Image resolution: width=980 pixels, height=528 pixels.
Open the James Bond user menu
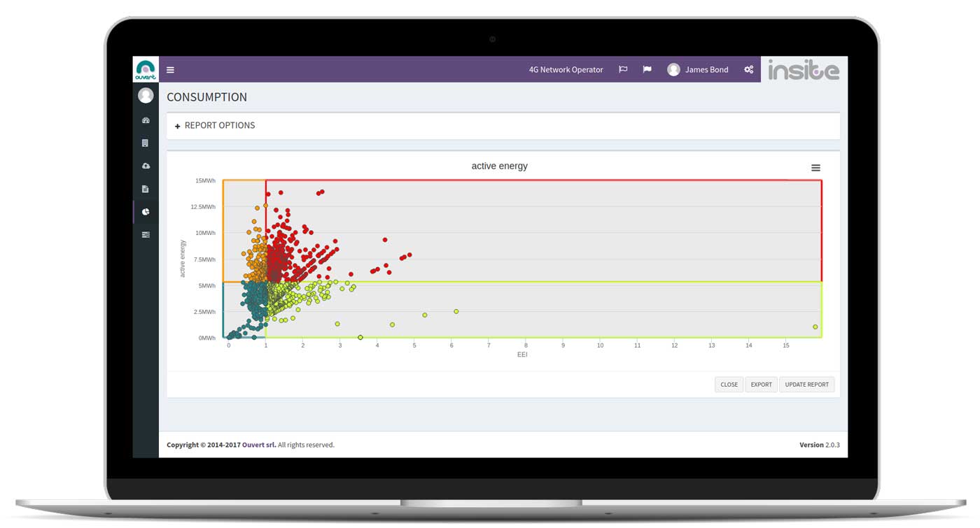click(x=698, y=70)
